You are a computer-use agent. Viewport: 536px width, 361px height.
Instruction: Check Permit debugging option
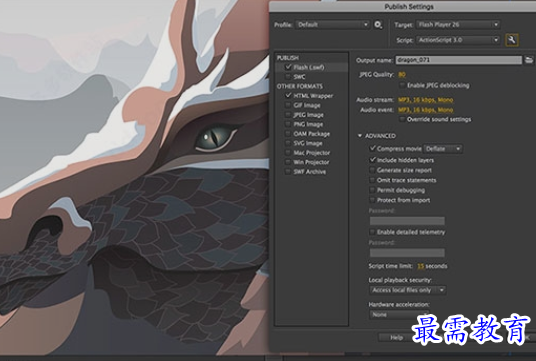[373, 190]
